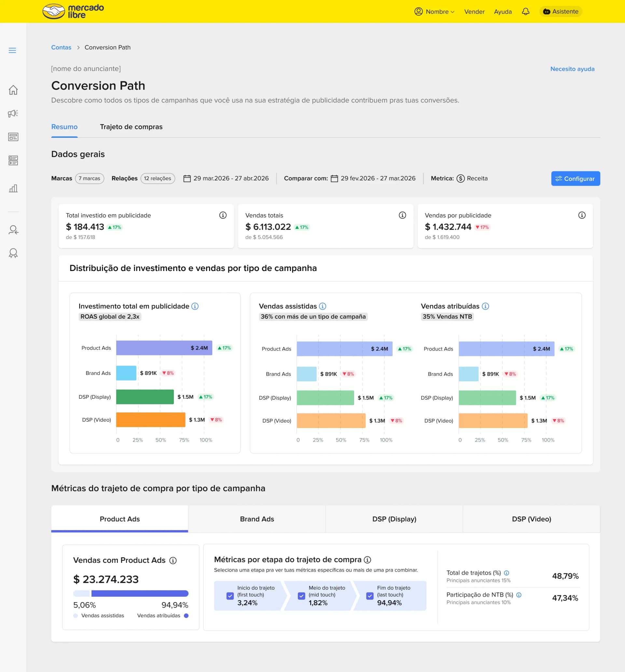Viewport: 625px width, 672px height.
Task: Show info for Vendas atribuídas chart
Action: click(485, 306)
